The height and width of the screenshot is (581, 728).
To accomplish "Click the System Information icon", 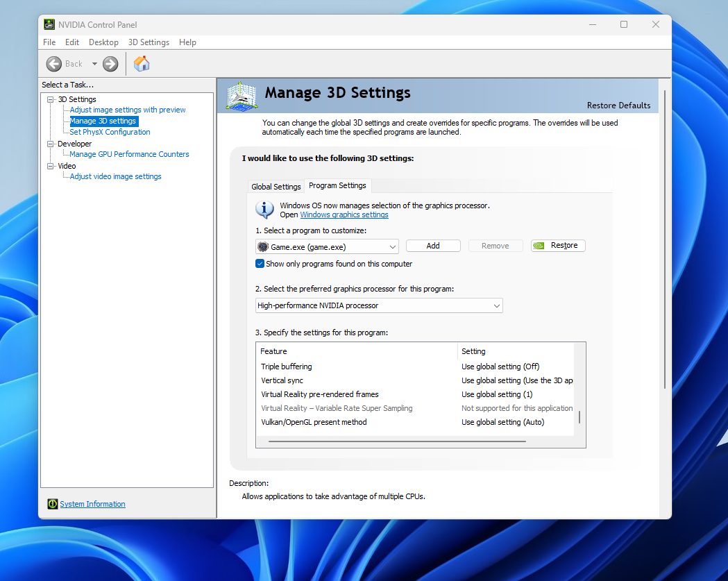I will point(53,504).
